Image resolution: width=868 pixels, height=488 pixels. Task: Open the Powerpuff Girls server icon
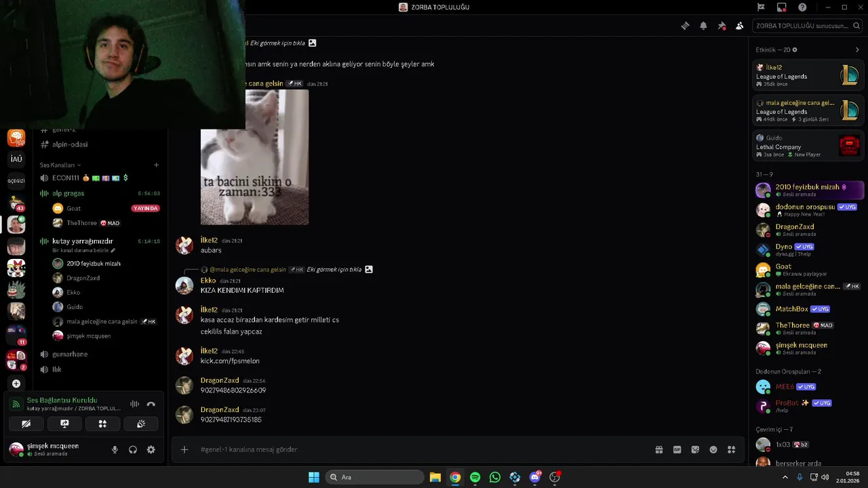coord(16,268)
